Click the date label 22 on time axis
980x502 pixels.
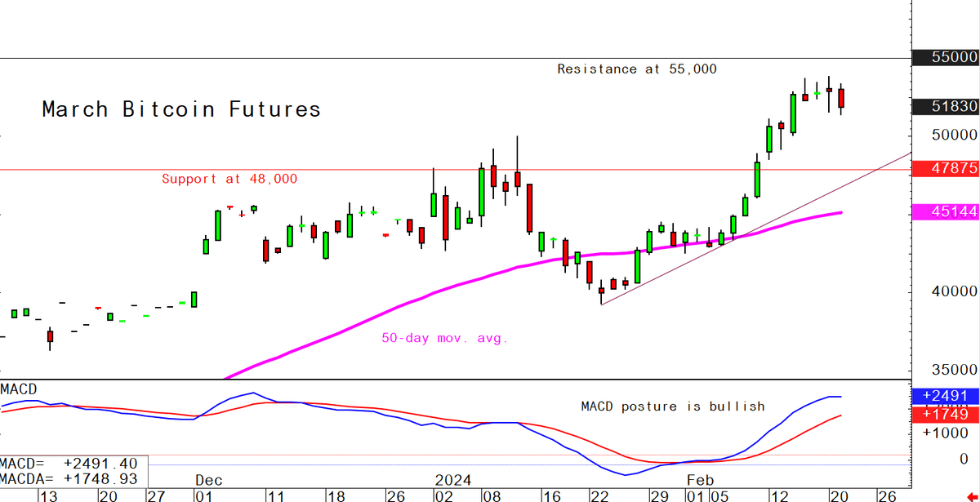599,495
